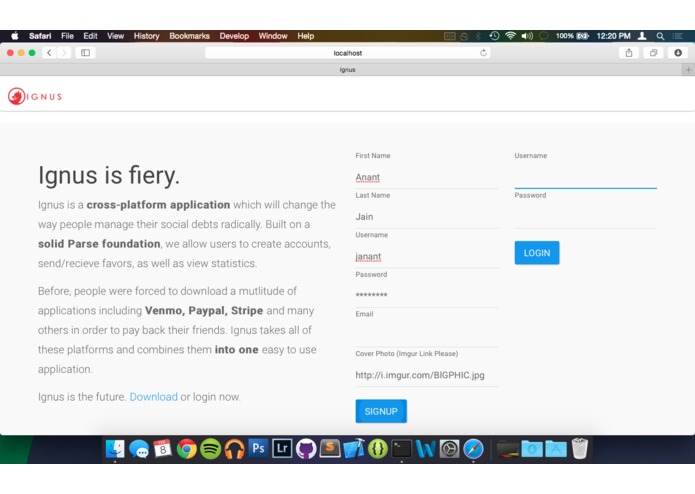The width and height of the screenshot is (695, 494).
Task: Click the Wi-Fi status icon
Action: (511, 36)
